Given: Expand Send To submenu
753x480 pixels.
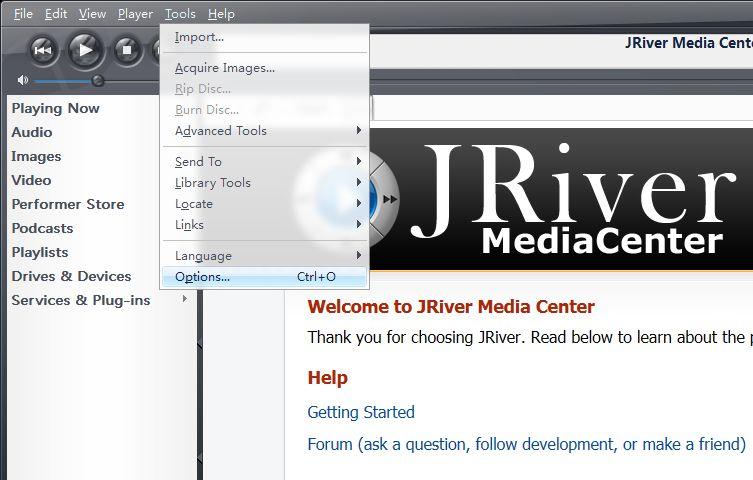Looking at the screenshot, I should point(265,162).
